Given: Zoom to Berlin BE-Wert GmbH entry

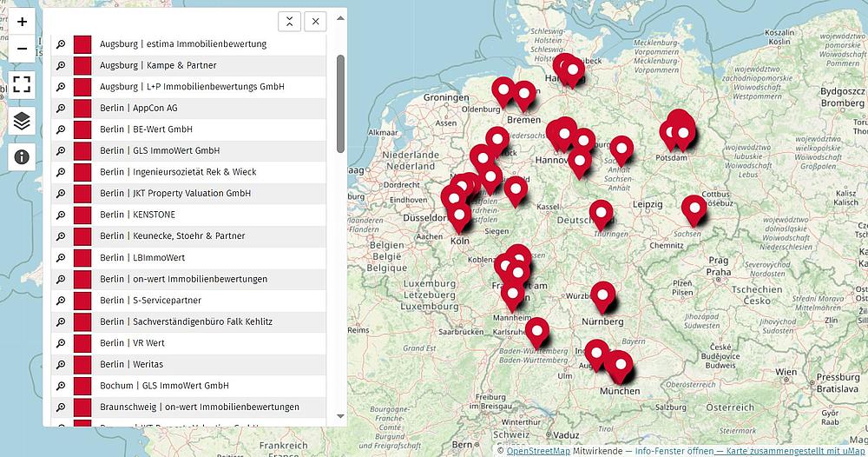Looking at the screenshot, I should click(61, 129).
